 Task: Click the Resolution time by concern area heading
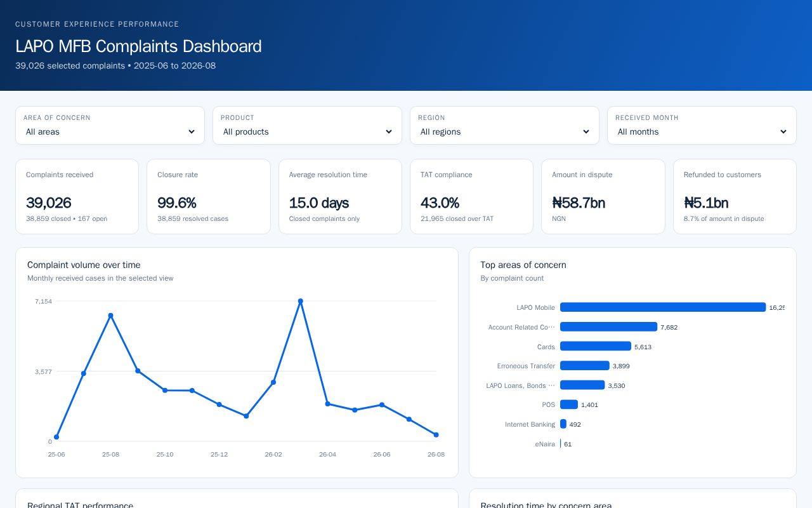(x=546, y=505)
